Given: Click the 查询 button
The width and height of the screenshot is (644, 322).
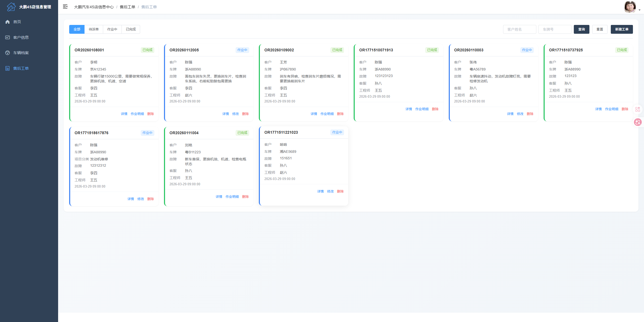Looking at the screenshot, I should [581, 29].
